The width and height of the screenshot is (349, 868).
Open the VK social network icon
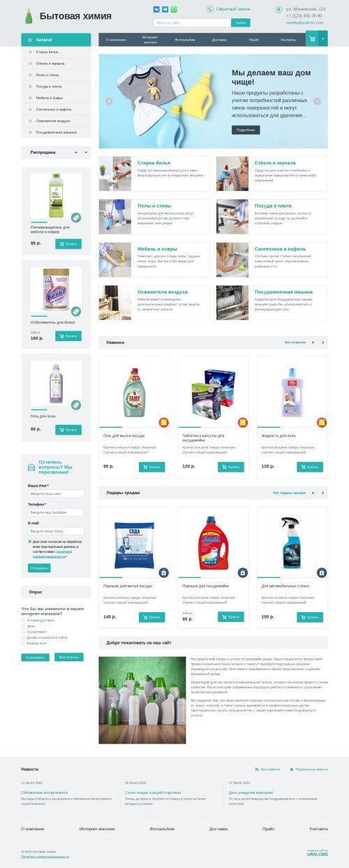pyautogui.click(x=156, y=10)
